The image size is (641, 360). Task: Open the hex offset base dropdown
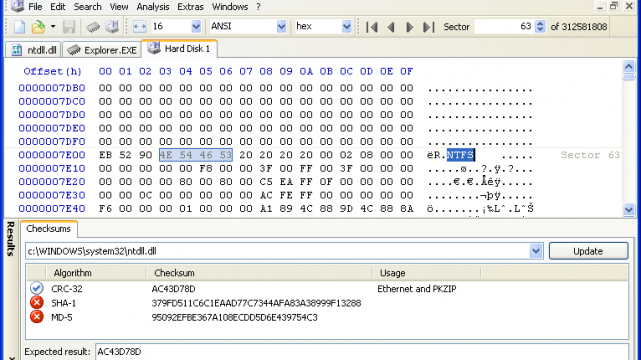(347, 27)
